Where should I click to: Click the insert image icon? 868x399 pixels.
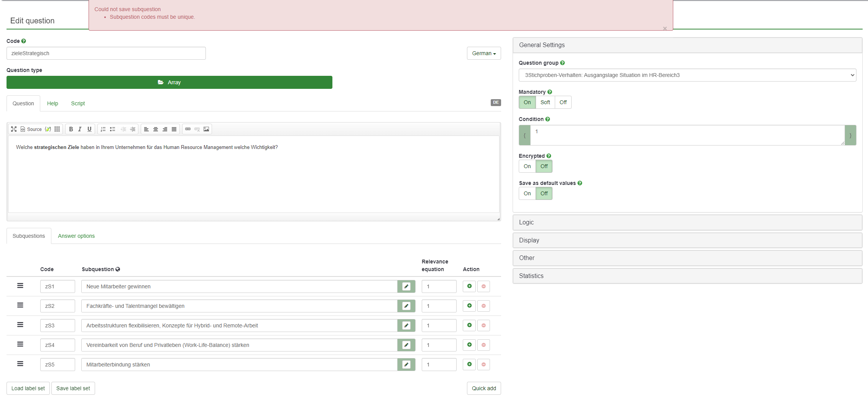coord(206,129)
